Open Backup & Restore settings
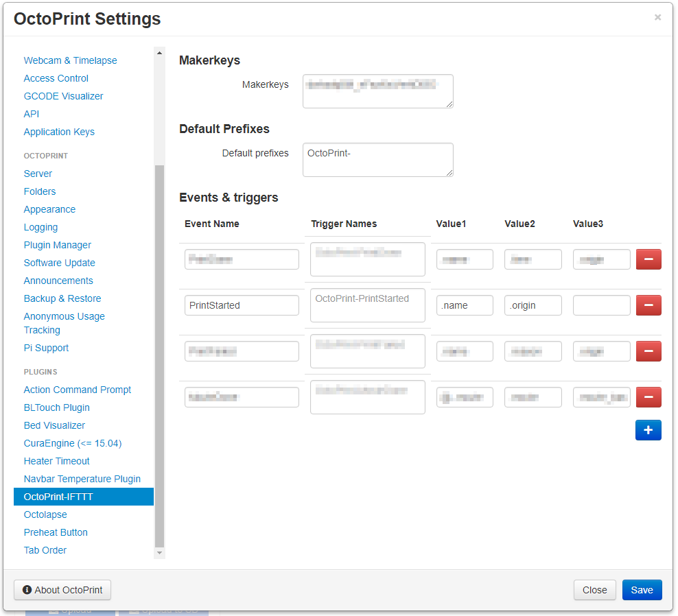 click(62, 298)
